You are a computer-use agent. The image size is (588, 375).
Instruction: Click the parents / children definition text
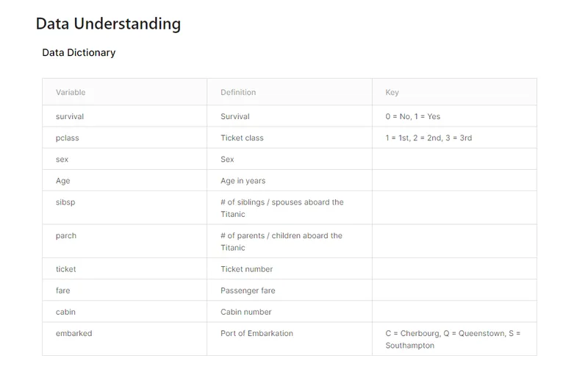pyautogui.click(x=282, y=241)
